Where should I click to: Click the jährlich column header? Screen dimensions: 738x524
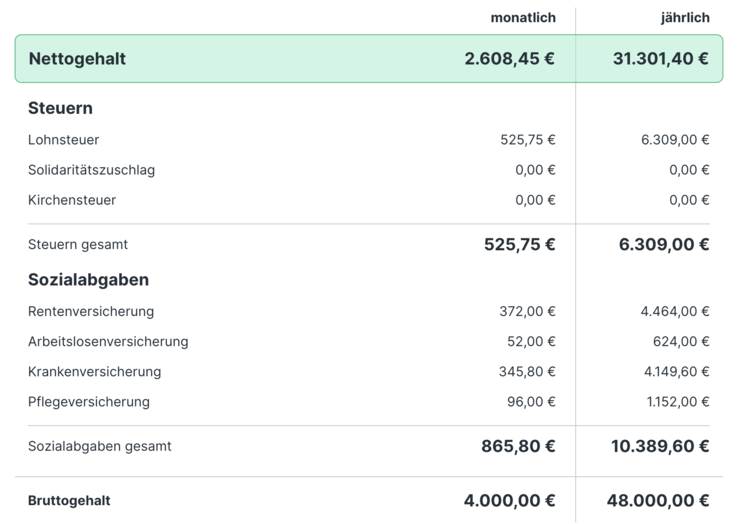coord(685,18)
